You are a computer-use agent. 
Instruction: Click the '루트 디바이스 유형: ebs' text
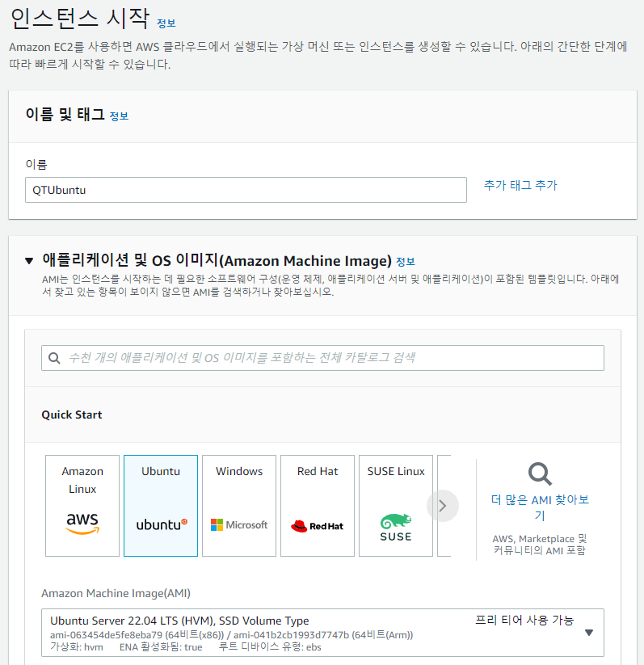tap(270, 647)
